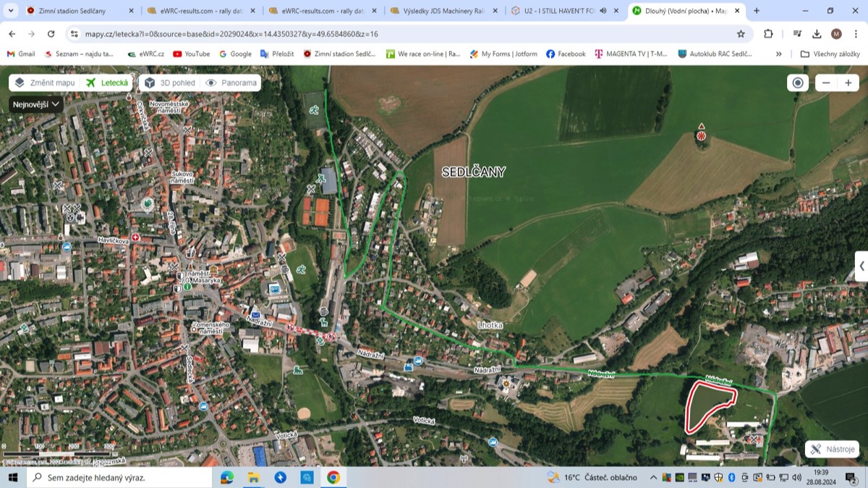Go back to the previous page

point(12,34)
